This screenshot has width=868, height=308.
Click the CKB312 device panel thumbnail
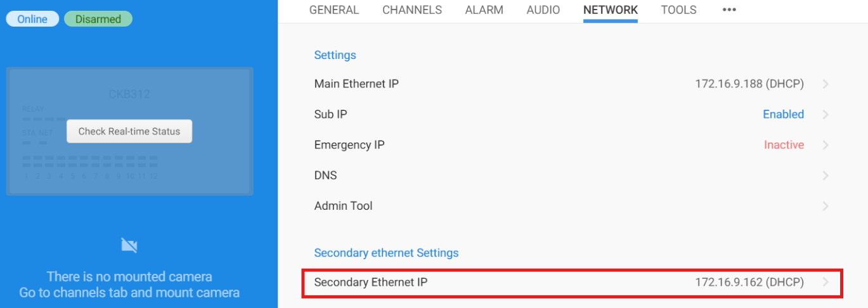[129, 131]
